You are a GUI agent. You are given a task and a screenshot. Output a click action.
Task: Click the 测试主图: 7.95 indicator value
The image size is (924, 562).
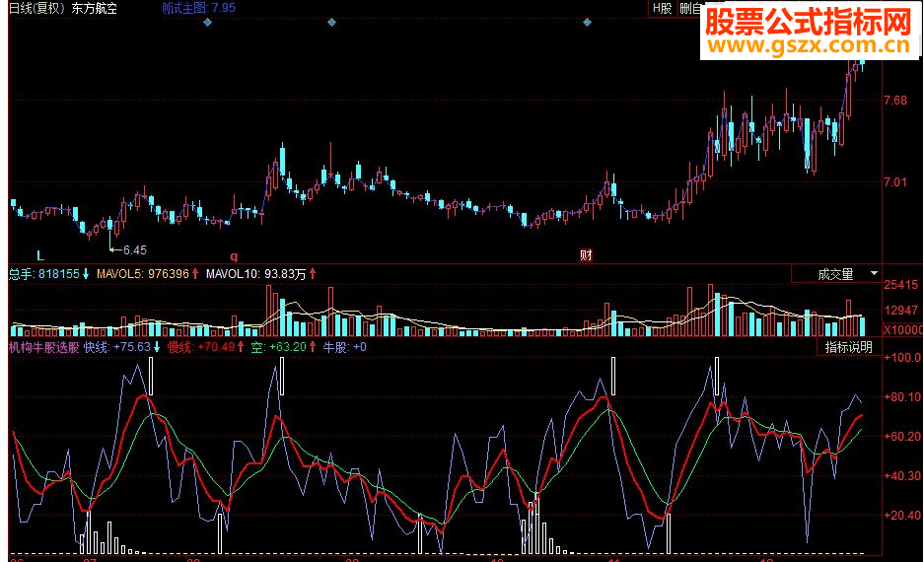[198, 8]
